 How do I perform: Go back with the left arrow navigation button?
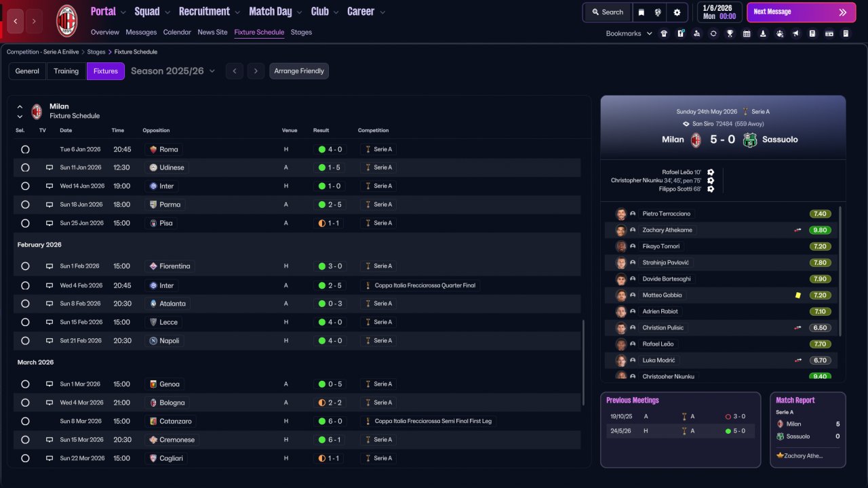(16, 21)
